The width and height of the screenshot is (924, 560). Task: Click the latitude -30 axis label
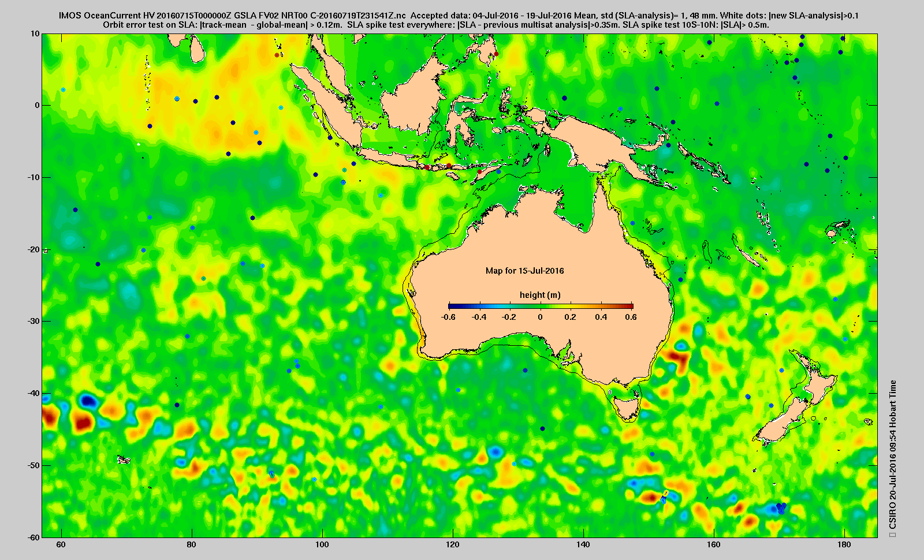pyautogui.click(x=33, y=321)
